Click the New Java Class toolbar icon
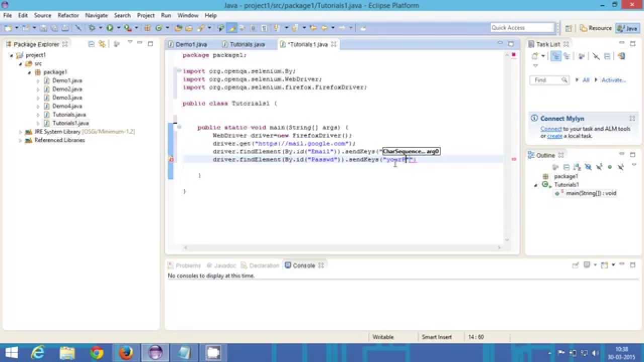 coord(158,28)
